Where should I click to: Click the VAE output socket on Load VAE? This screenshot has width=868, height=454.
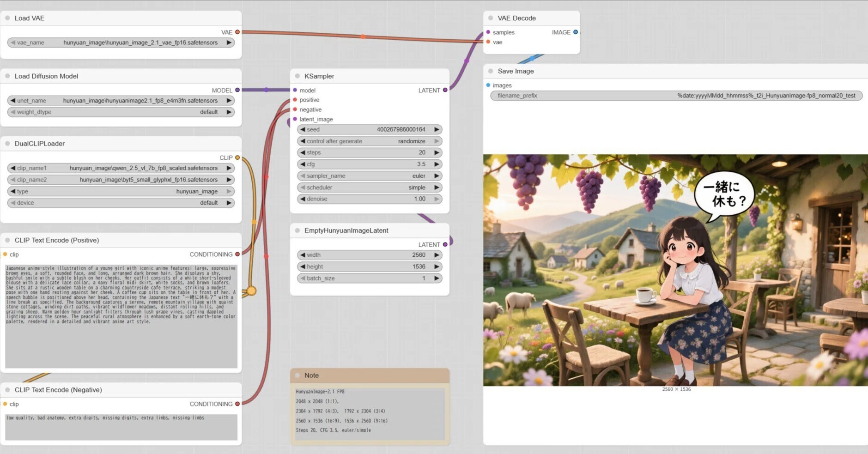[x=237, y=32]
